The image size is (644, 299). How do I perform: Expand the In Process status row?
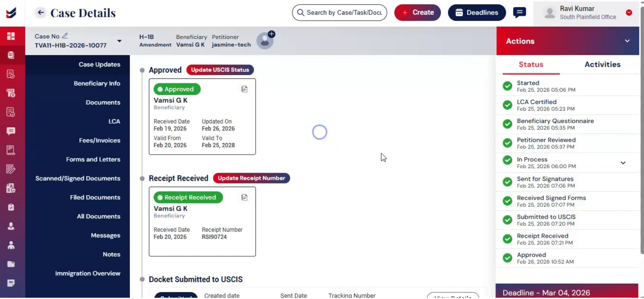click(x=623, y=163)
